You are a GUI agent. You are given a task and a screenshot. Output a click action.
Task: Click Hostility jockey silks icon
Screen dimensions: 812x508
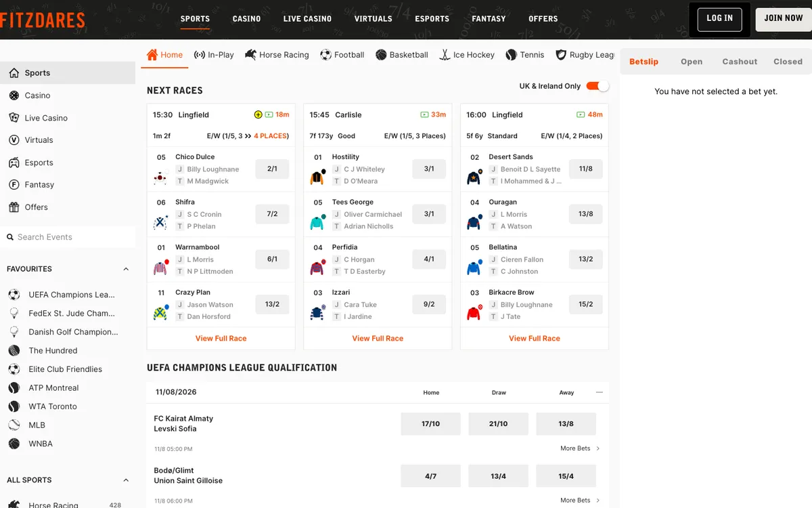tap(318, 177)
